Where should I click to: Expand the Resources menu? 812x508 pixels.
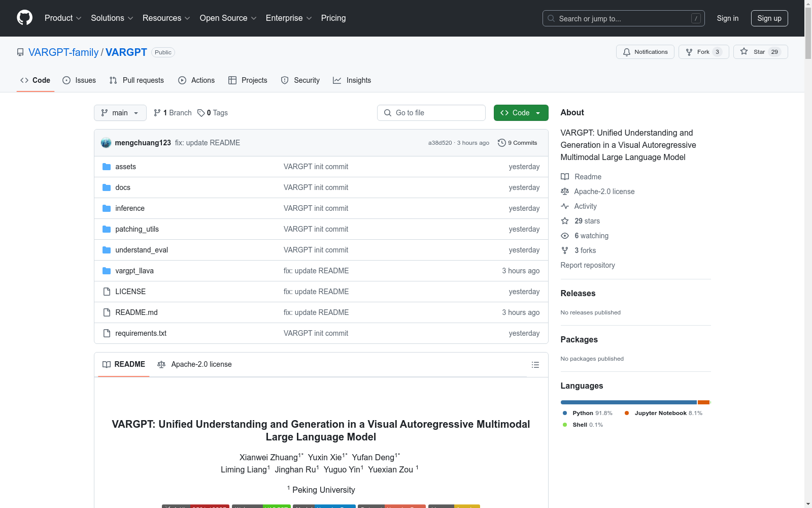[x=166, y=18]
